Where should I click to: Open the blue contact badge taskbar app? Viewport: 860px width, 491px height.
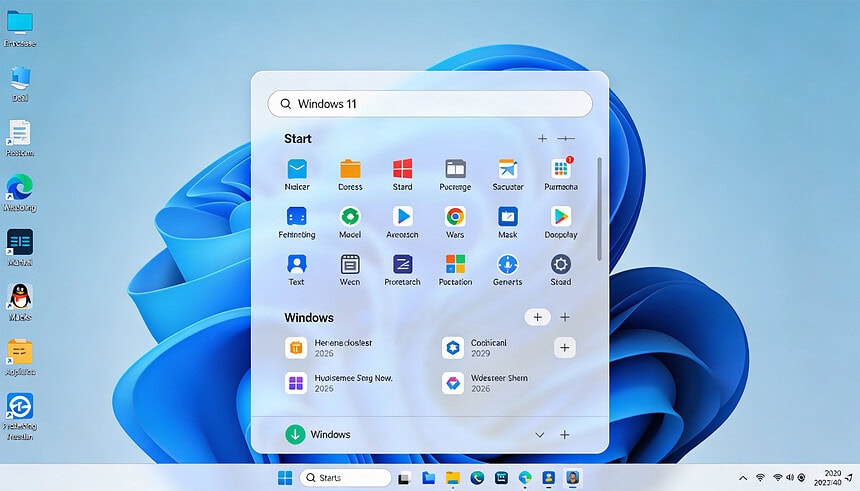(548, 478)
